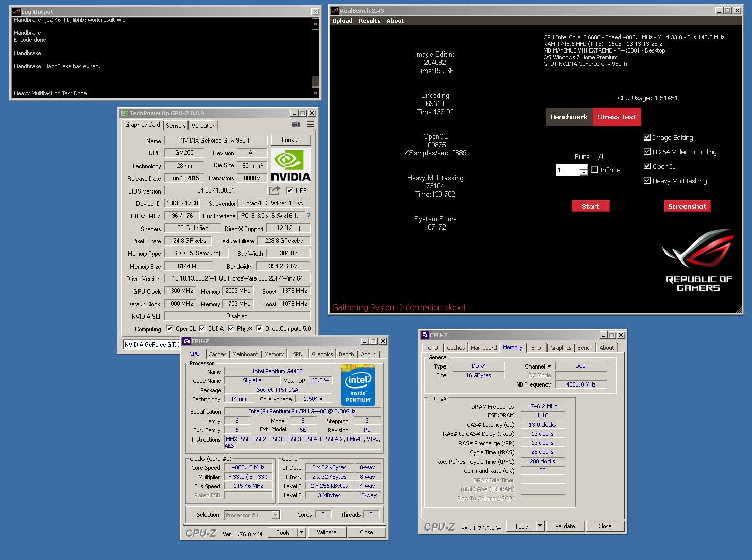Screen dimensions: 752x560
Task: Click Validate in CPU-Z Memory window
Action: coord(565,526)
